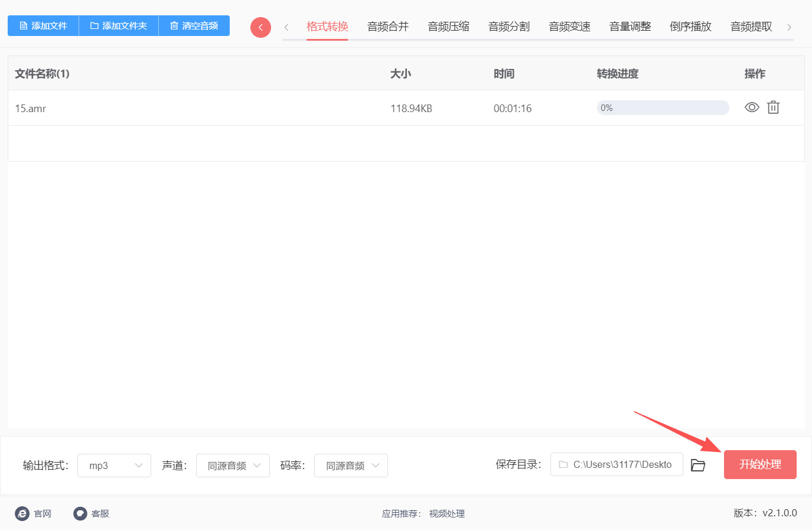The image size is (812, 531).
Task: Go to the 音频分割 tab
Action: click(509, 27)
